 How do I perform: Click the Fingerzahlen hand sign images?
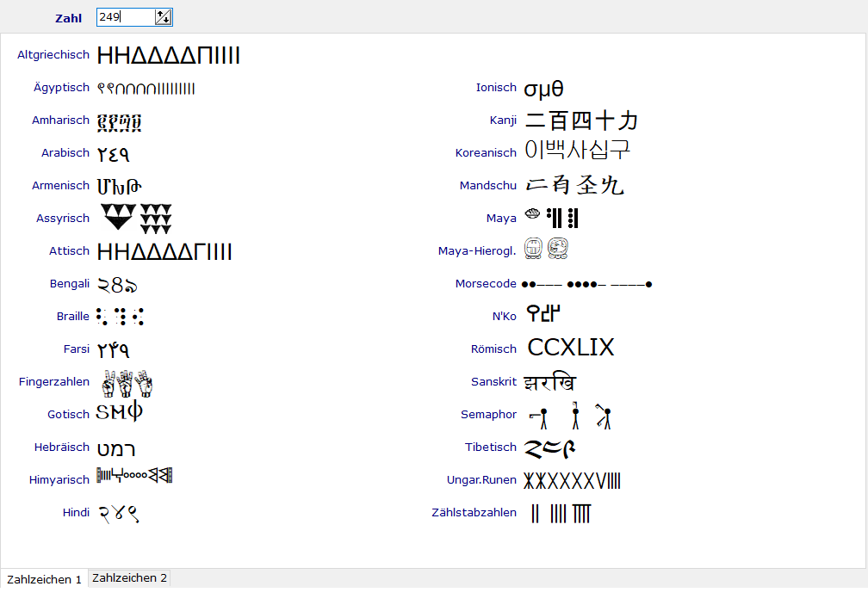pyautogui.click(x=127, y=382)
